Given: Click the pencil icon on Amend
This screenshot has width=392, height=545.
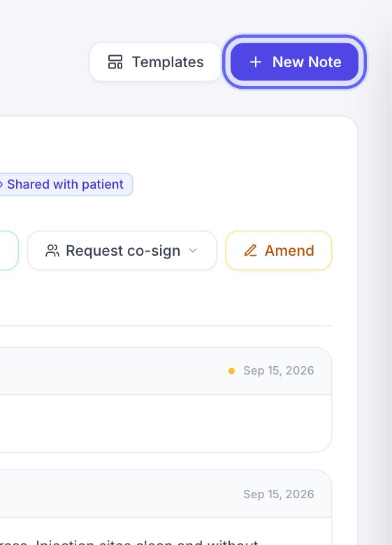Looking at the screenshot, I should click(251, 250).
